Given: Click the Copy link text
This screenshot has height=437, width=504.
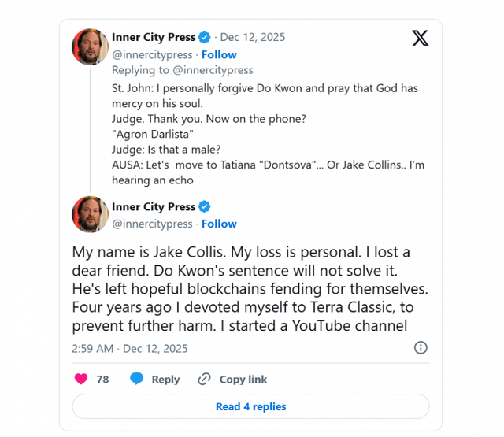Looking at the screenshot, I should click(243, 379).
